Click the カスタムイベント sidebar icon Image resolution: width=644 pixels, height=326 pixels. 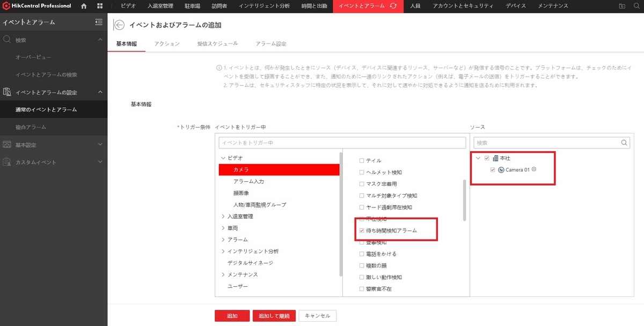7,162
